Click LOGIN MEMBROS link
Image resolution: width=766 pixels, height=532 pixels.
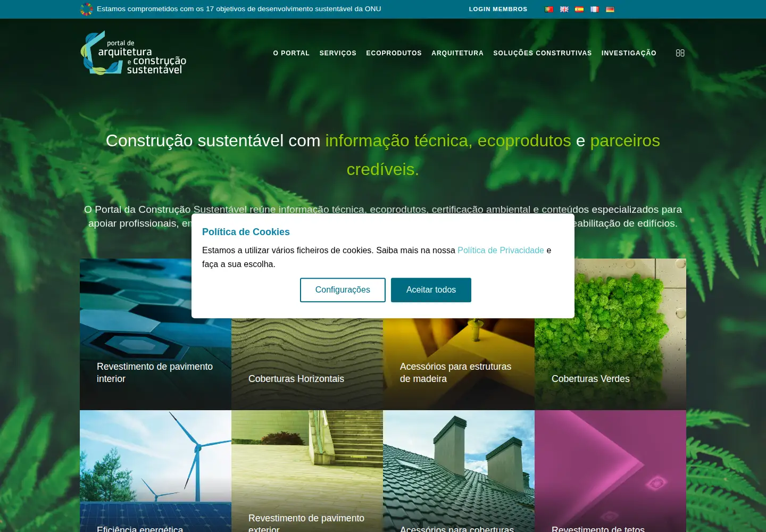(x=498, y=9)
